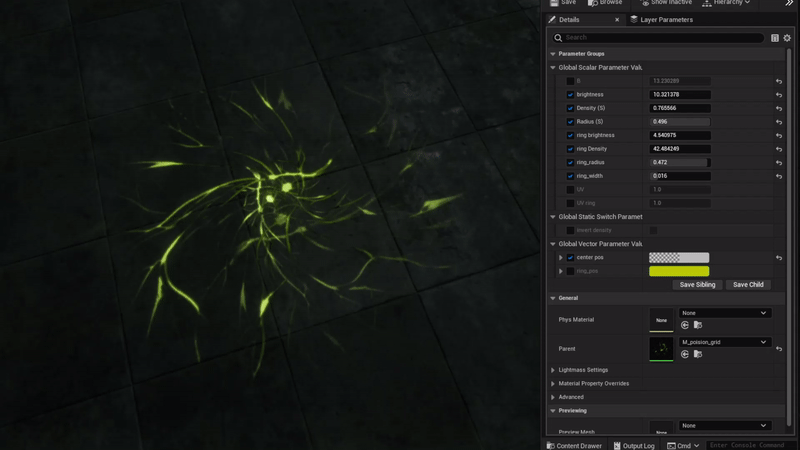Open Preview Mesh None dropdown

[x=724, y=426]
